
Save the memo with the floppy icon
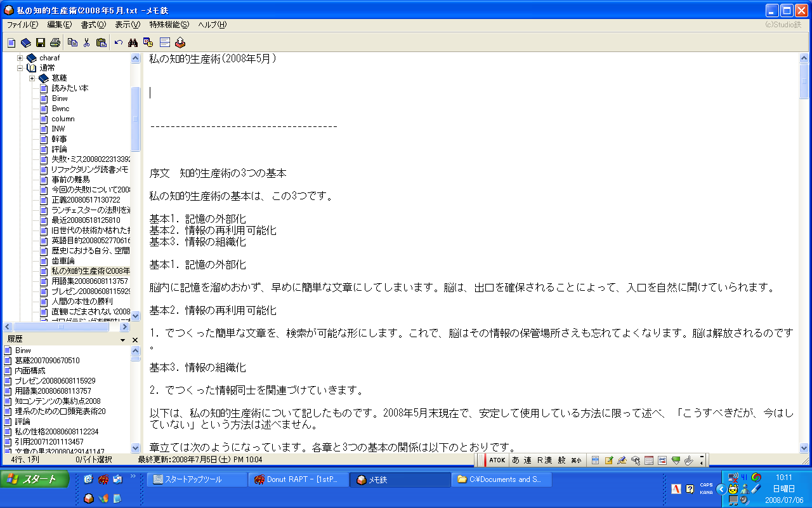(40, 43)
